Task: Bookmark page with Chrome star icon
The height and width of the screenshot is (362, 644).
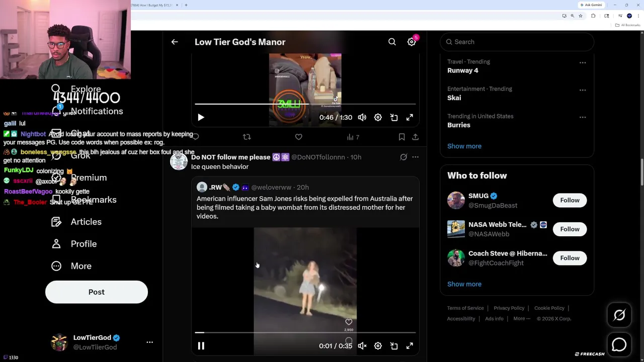Action: pyautogui.click(x=580, y=16)
